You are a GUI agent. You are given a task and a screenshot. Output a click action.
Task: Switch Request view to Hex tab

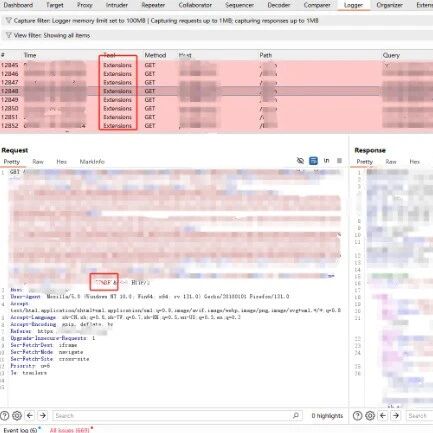tap(61, 162)
